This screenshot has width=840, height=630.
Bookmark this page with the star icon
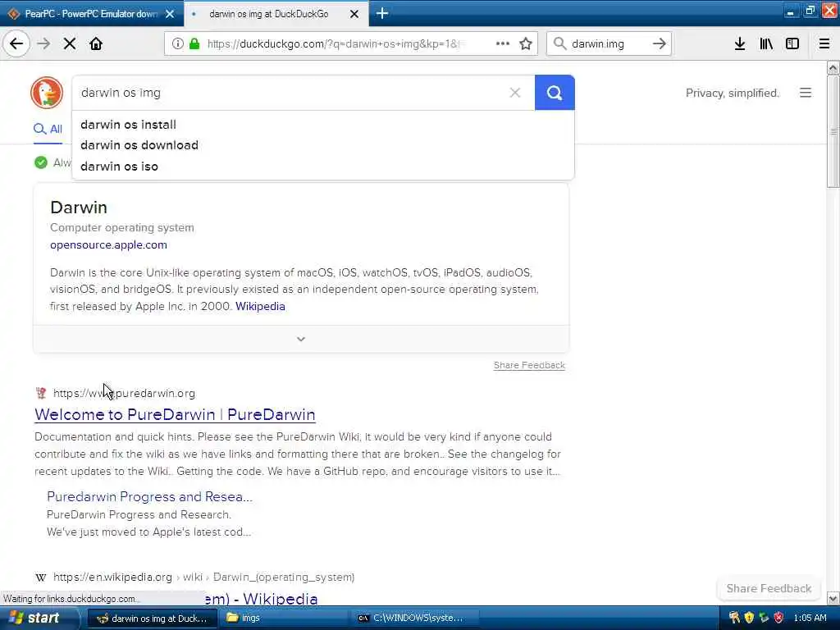point(526,43)
